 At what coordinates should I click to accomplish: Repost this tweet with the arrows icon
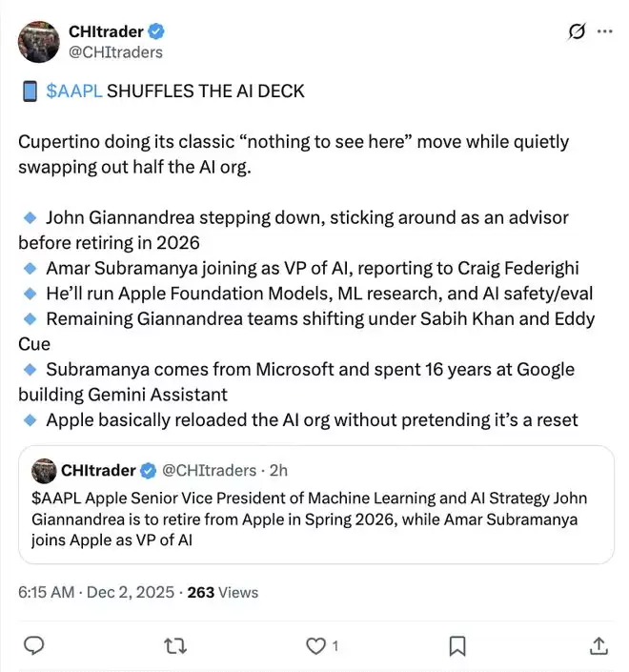(174, 645)
